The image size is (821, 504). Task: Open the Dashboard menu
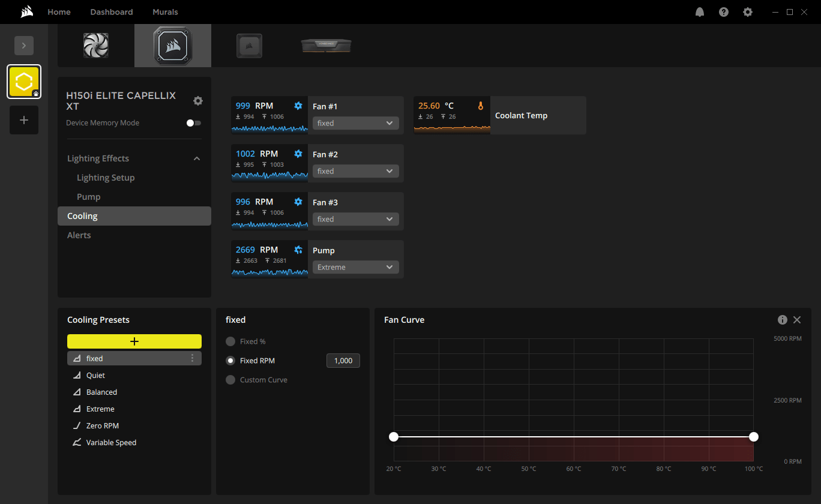112,12
